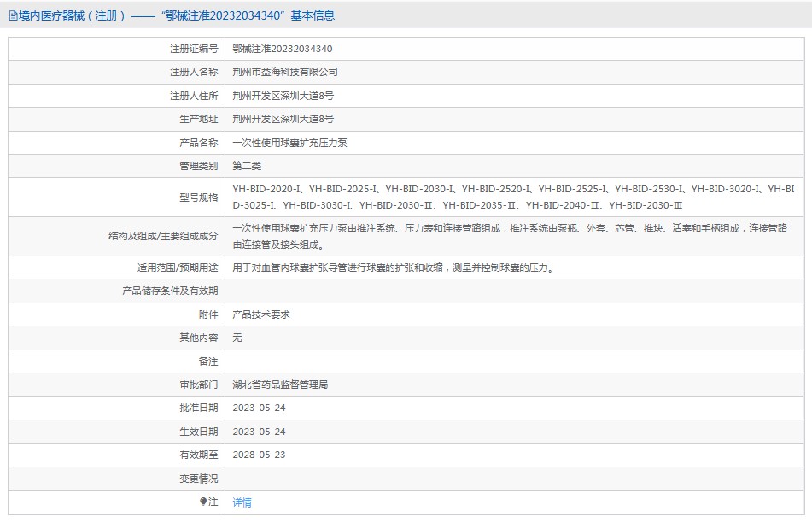Click approval department 湖北省药品监督管理局
Image resolution: width=812 pixels, height=523 pixels.
[280, 385]
